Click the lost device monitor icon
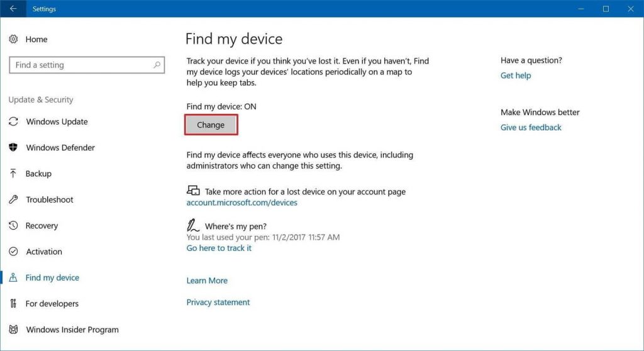Screen dimensions: 644x351 tap(193, 191)
